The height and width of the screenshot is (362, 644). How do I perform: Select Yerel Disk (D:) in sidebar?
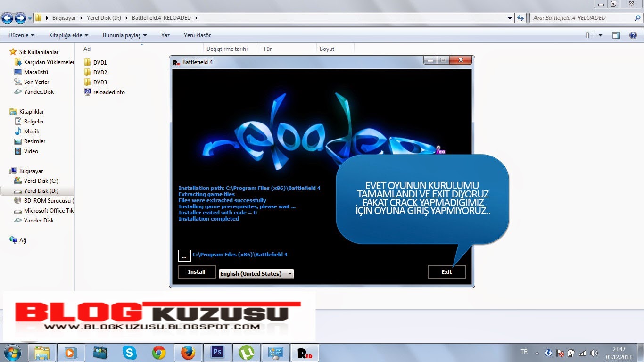[x=37, y=191]
